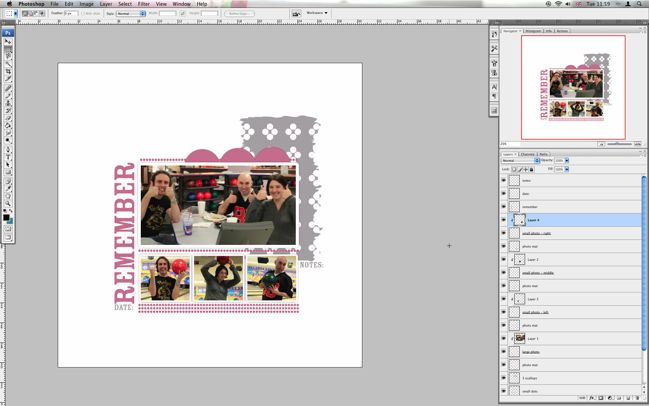Open the marquee Style dropdown
This screenshot has width=649, height=406.
tap(131, 14)
